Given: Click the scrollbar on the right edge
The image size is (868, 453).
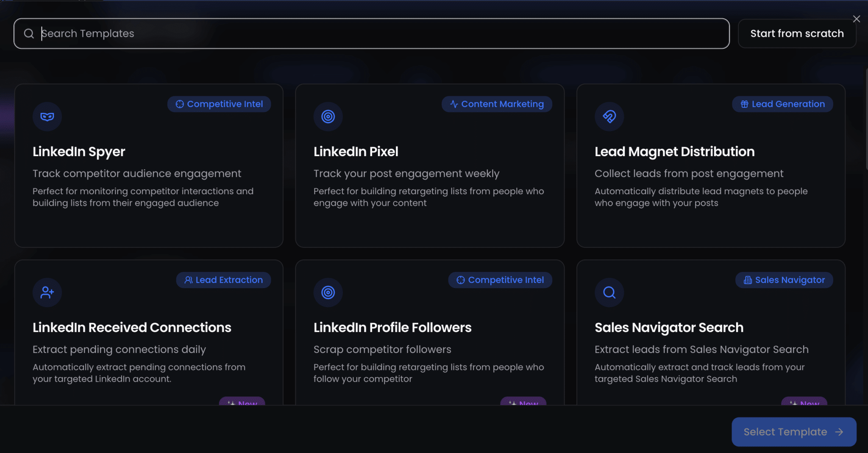Looking at the screenshot, I should point(866,119).
